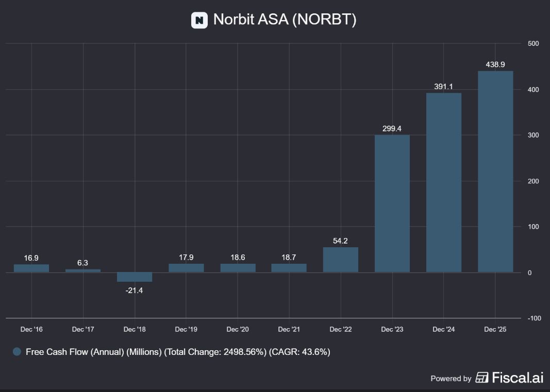The width and height of the screenshot is (550, 392).
Task: Select the negative Dec '18 bar
Action: [x=135, y=277]
